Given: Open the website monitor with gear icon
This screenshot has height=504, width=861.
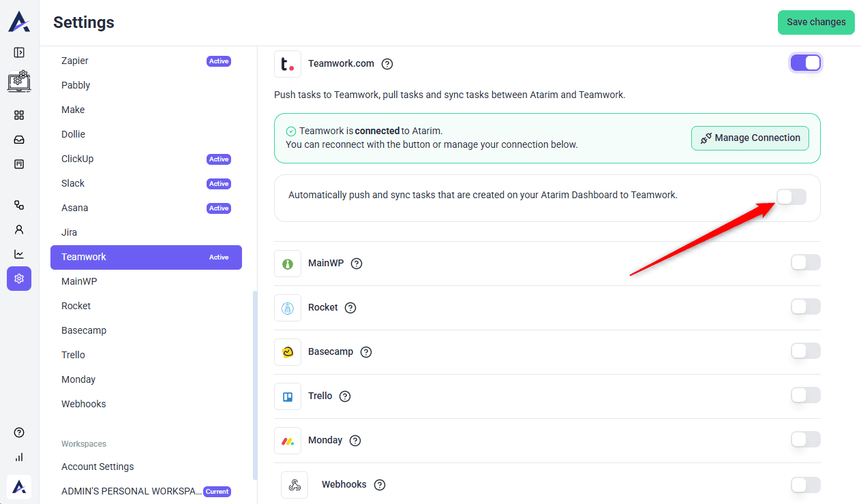Looking at the screenshot, I should tap(19, 81).
